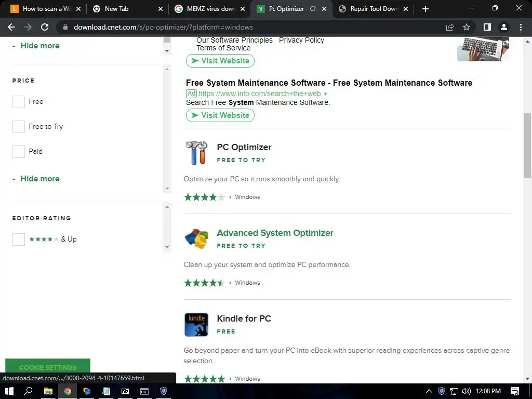Open a new tab with plus button
Image resolution: width=532 pixels, height=399 pixels.
click(425, 9)
